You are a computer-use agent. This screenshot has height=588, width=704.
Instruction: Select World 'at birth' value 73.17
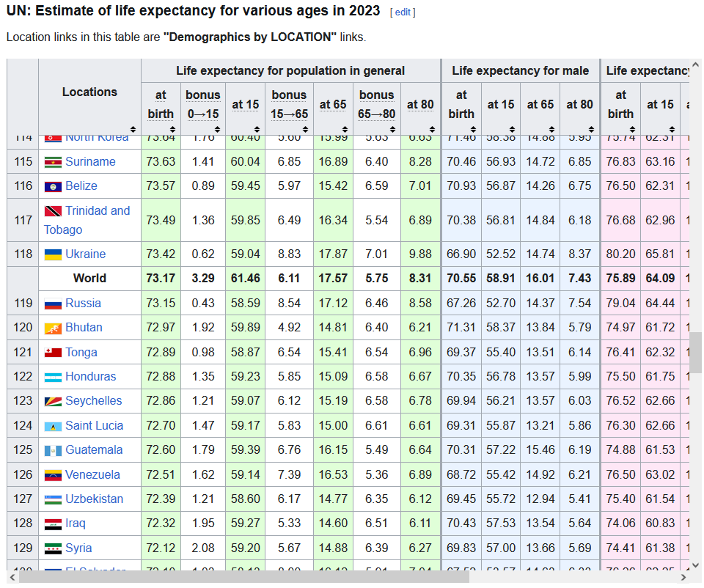[x=161, y=279]
